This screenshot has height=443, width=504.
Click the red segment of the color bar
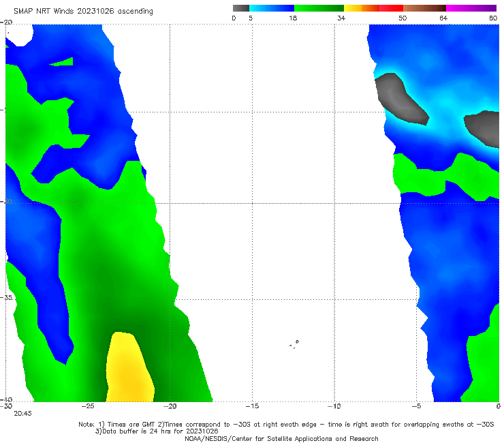[x=391, y=8]
